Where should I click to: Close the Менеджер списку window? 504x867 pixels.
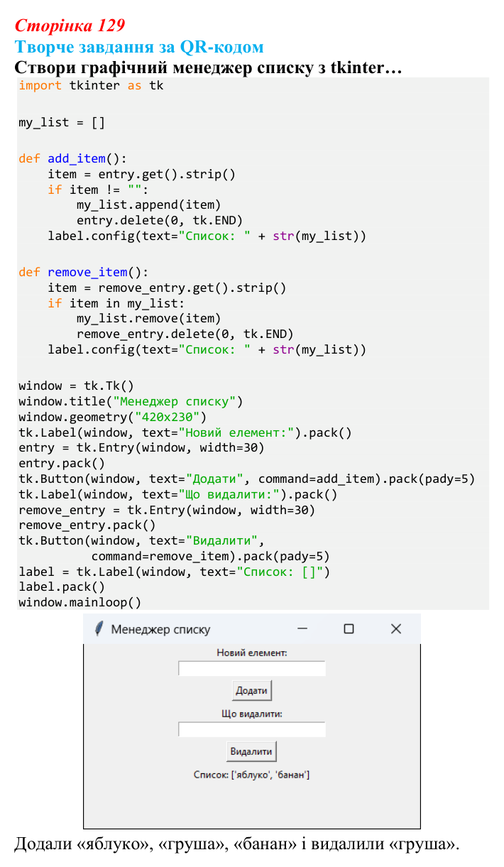pos(396,629)
